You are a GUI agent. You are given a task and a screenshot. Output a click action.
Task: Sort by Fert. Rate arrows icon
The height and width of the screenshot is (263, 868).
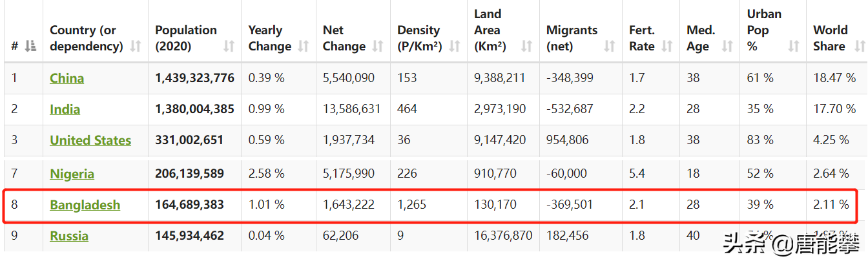[x=666, y=47]
